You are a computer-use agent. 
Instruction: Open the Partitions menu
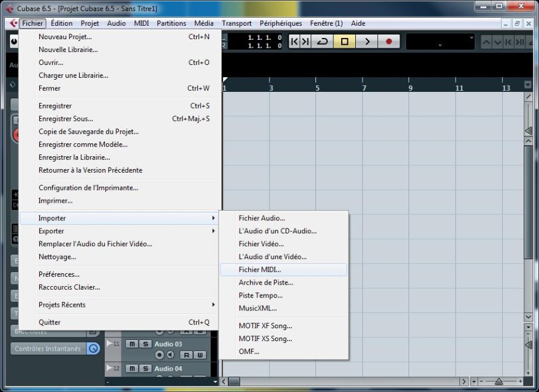click(171, 23)
